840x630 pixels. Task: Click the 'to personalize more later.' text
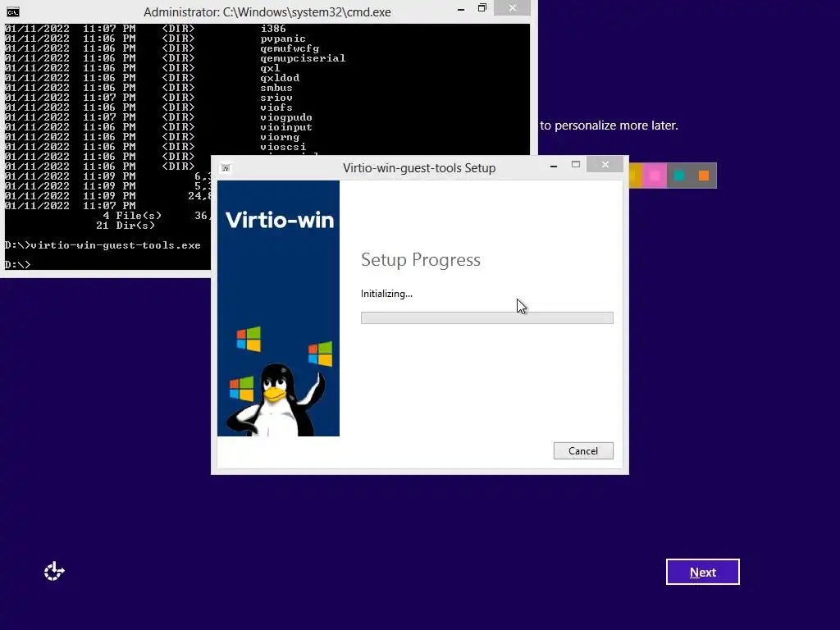609,126
